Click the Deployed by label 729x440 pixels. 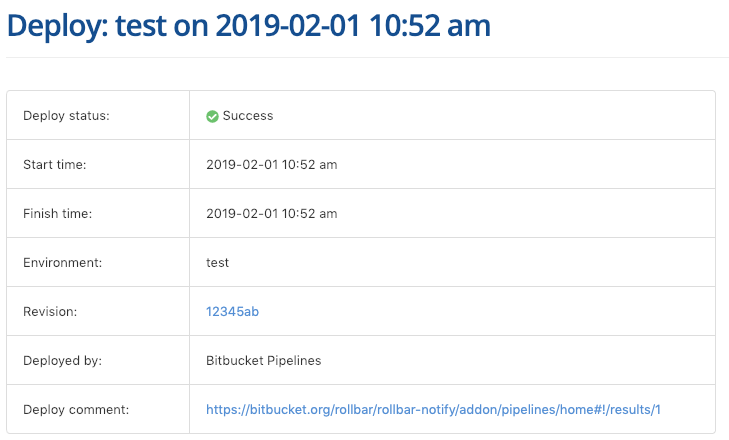click(63, 360)
